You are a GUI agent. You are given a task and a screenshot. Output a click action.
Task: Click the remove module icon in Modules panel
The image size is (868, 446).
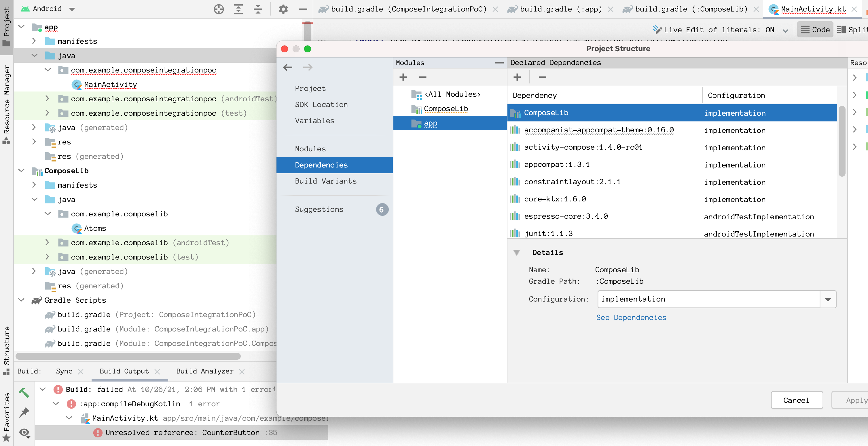point(423,77)
